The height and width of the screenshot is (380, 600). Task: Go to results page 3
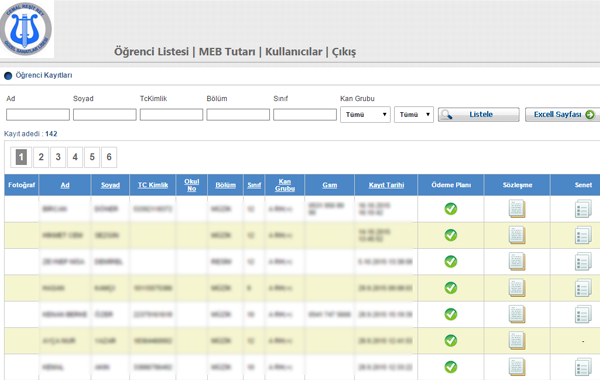58,157
